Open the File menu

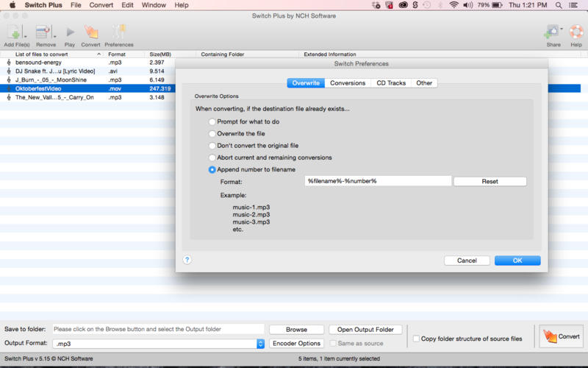tap(76, 5)
